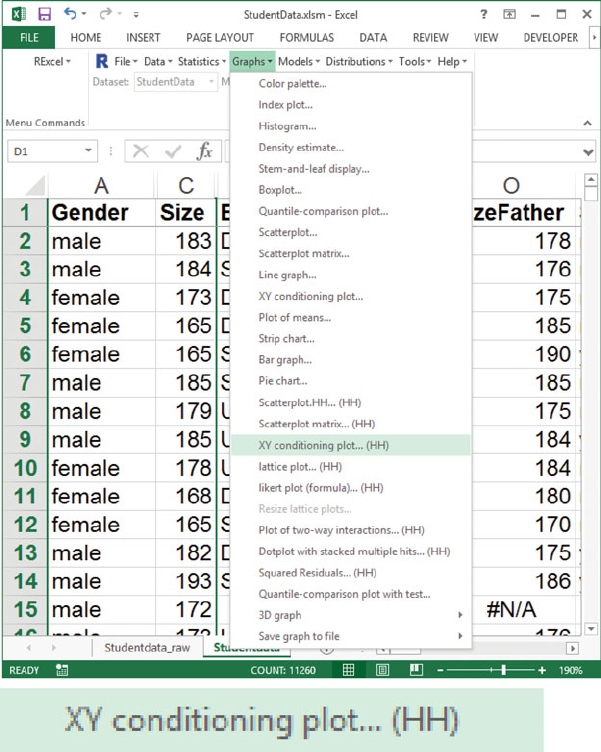601x752 pixels.
Task: Choose Squared Residuals... (HH) item
Action: pyautogui.click(x=351, y=573)
